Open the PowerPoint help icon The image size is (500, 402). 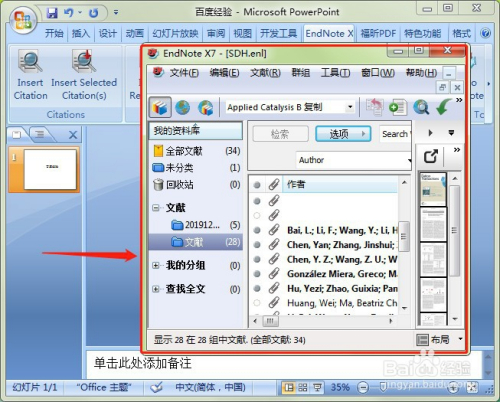486,33
